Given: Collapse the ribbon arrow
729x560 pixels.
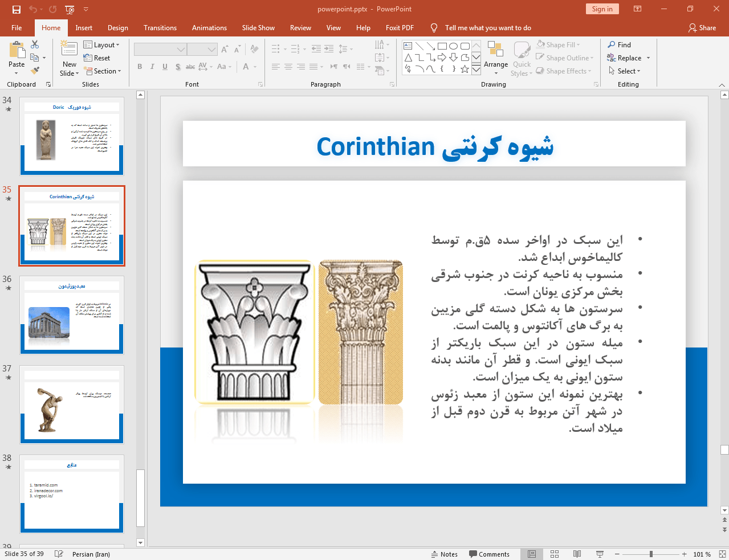Looking at the screenshot, I should click(722, 84).
